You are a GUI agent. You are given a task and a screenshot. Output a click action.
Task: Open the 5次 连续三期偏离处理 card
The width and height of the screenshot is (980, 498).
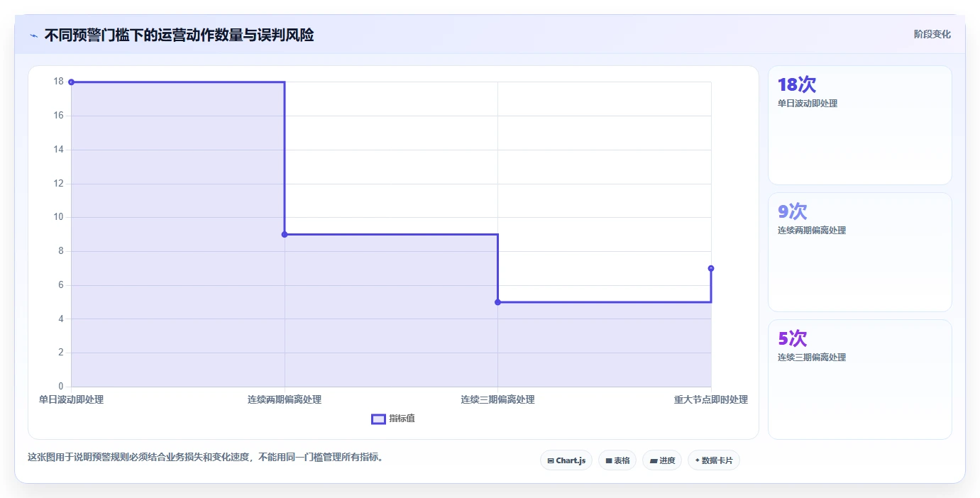click(859, 380)
